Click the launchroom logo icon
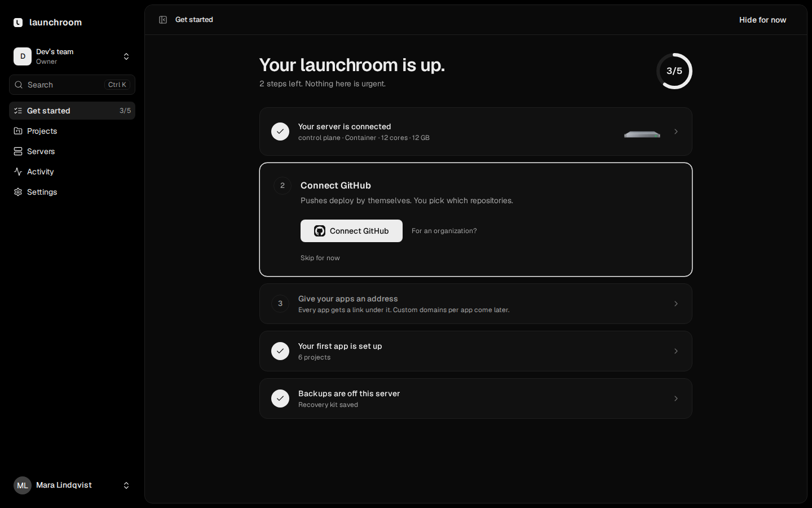The image size is (812, 508). [x=18, y=23]
